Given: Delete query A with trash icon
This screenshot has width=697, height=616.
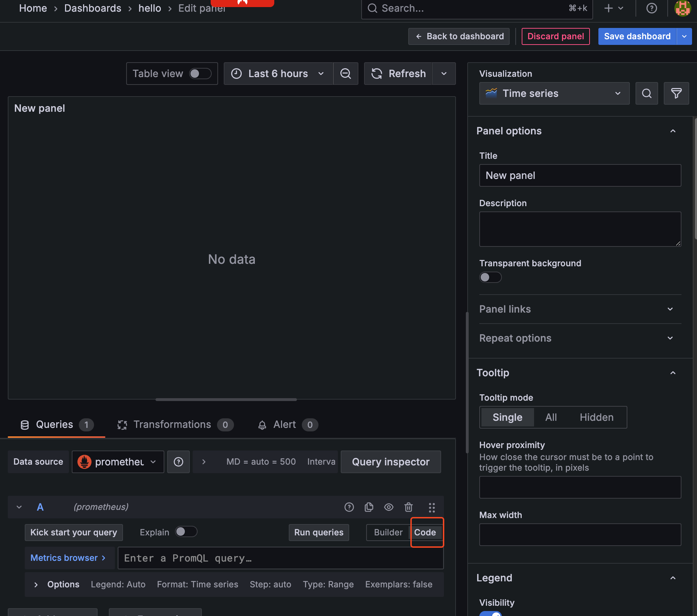Looking at the screenshot, I should [x=409, y=507].
